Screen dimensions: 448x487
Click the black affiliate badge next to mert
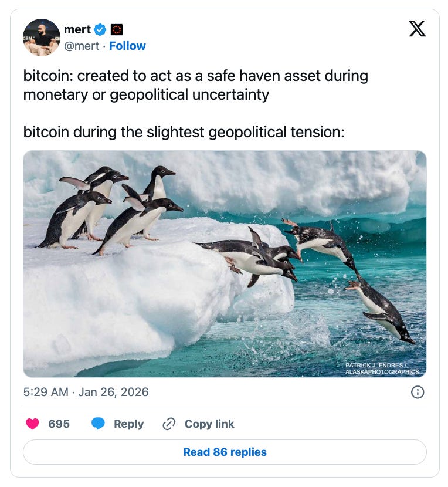coord(117,29)
